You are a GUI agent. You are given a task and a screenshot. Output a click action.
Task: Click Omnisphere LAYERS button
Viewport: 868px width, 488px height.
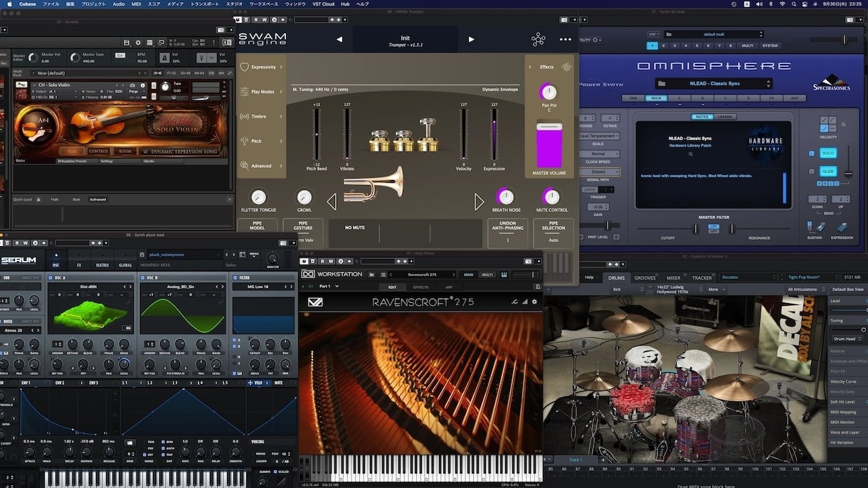[725, 117]
